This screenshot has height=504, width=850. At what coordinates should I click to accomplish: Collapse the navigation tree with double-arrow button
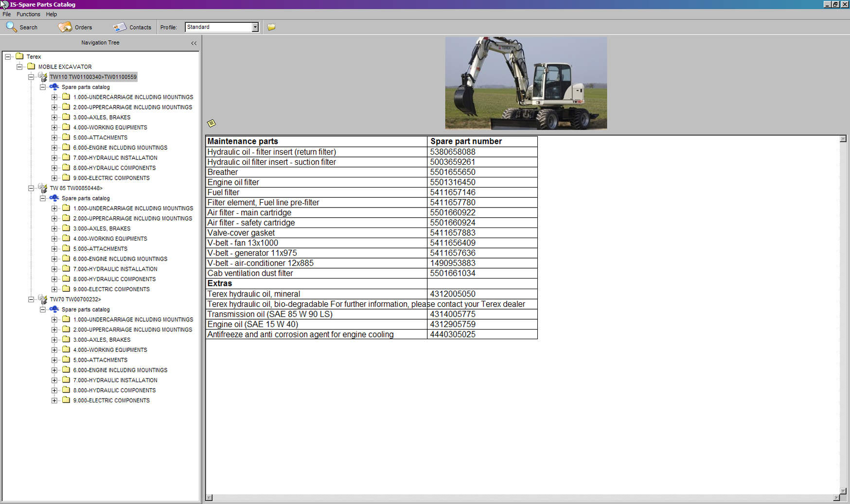pos(194,43)
